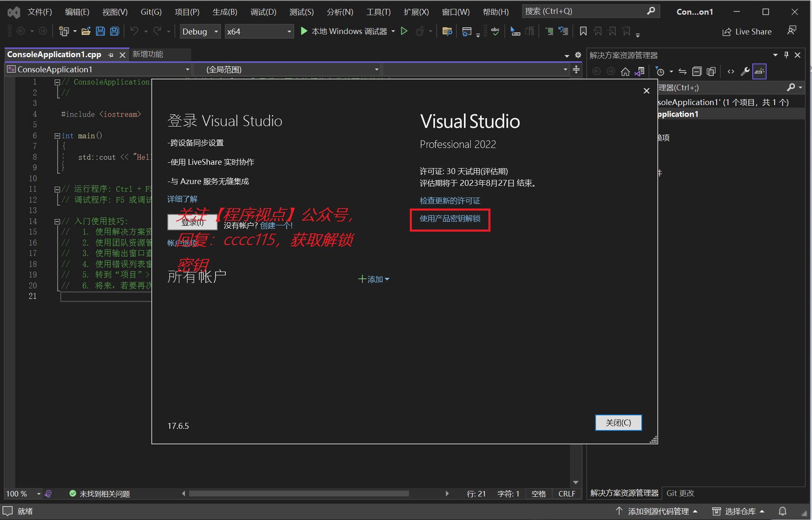812x520 pixels.
Task: Click the 详细了解 link in dialog
Action: 182,199
